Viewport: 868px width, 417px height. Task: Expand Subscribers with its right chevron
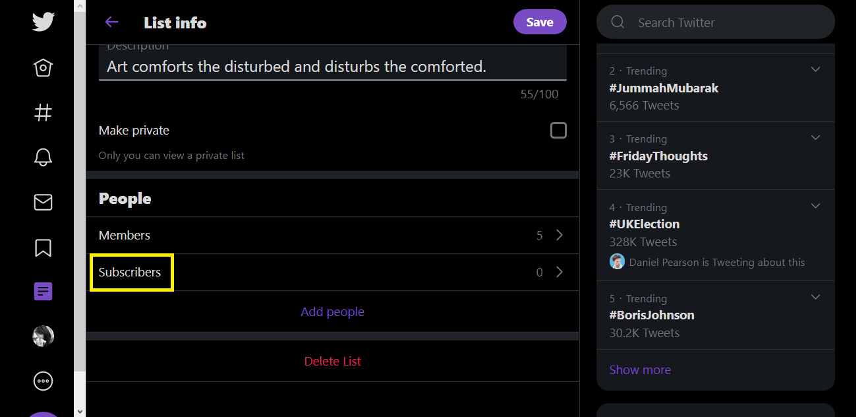pos(560,272)
